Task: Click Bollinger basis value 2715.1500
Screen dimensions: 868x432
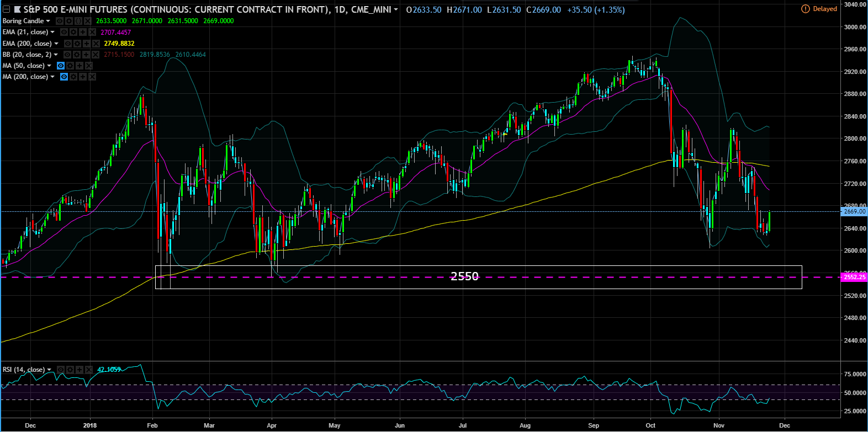Action: pos(119,55)
